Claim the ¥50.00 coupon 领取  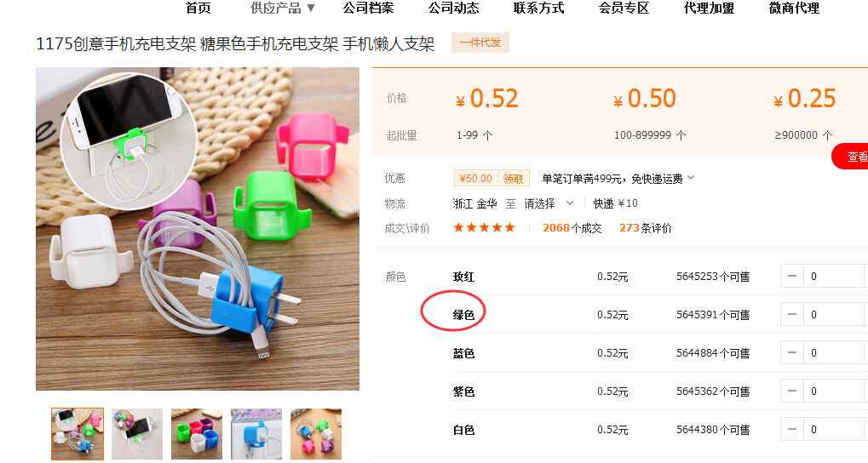pos(513,178)
